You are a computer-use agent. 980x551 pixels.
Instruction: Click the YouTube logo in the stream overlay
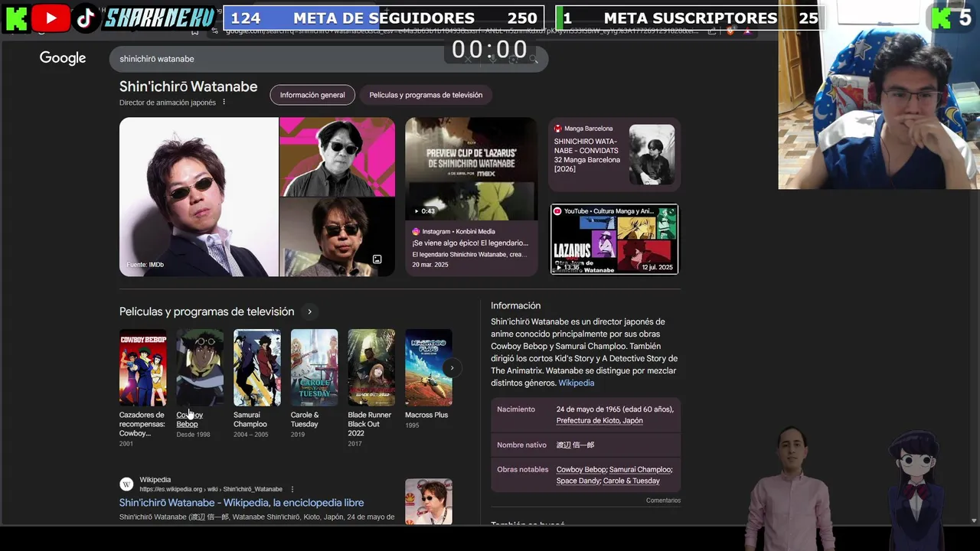click(51, 18)
